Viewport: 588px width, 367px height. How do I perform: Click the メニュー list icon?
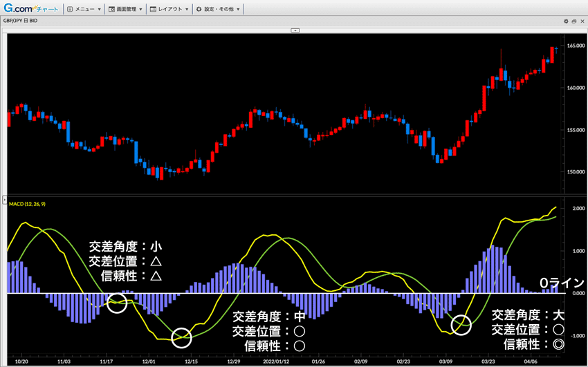tap(70, 10)
